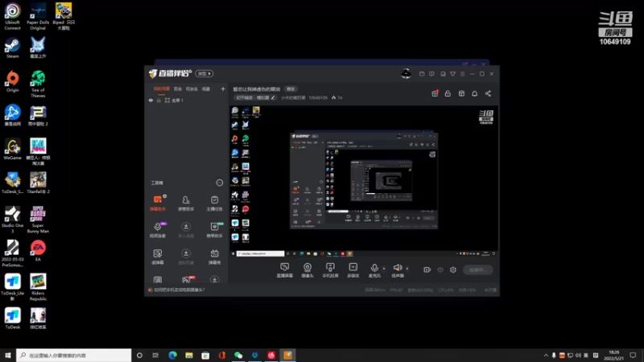Click the 扬声器 speaker icon
644x362 pixels.
397,268
